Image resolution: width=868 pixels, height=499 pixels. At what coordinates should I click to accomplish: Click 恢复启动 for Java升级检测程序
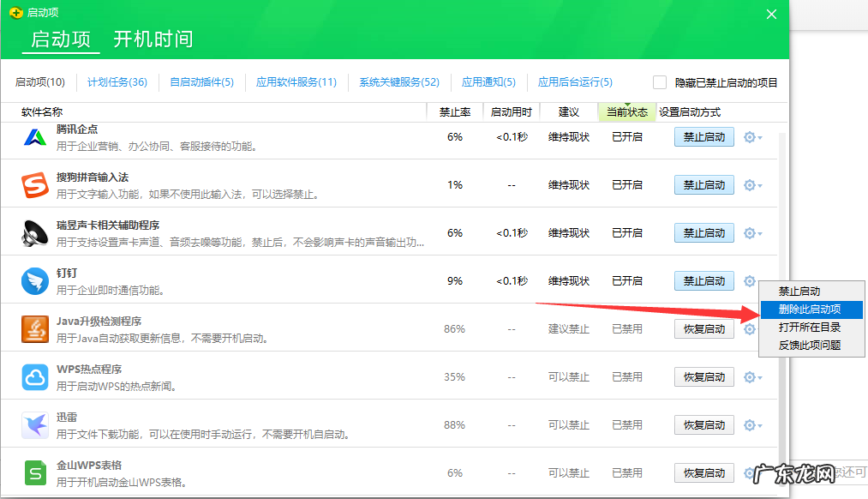click(x=703, y=328)
